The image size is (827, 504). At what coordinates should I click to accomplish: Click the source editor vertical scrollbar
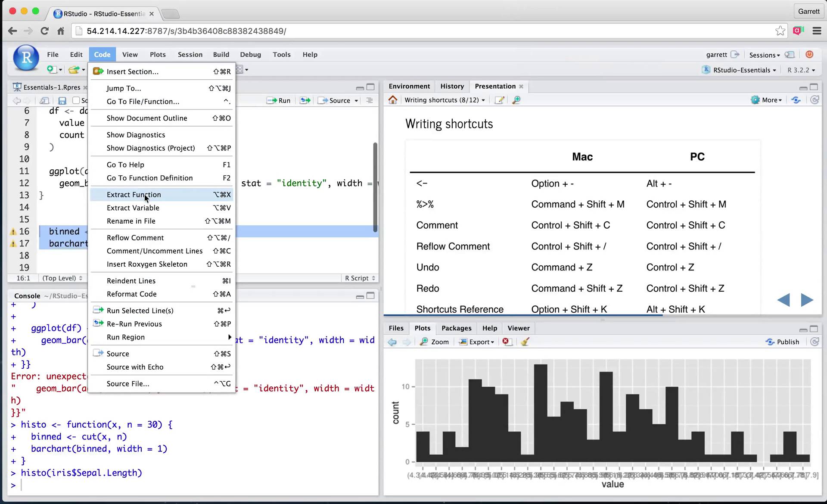(x=375, y=187)
